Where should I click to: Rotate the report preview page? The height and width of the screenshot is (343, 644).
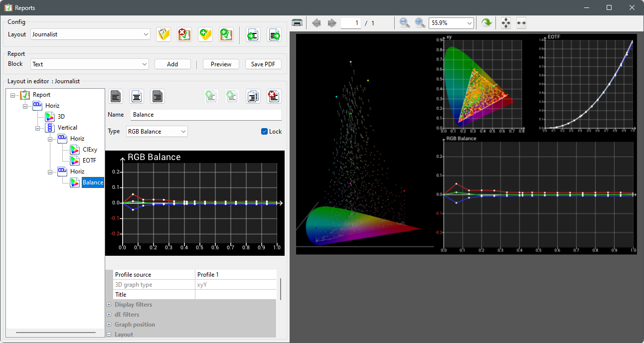click(x=486, y=22)
